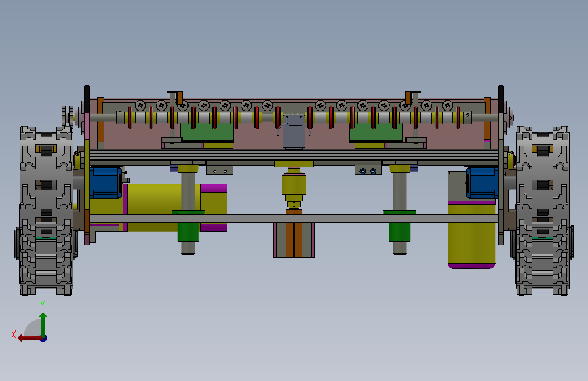The image size is (588, 381).
Task: Pick the blue motor on the left side
Action: (105, 182)
